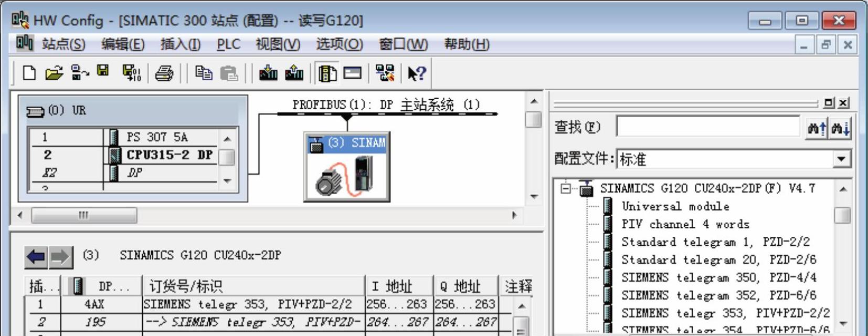Open the 选项(O) menu
The height and width of the screenshot is (336, 868).
pyautogui.click(x=339, y=44)
